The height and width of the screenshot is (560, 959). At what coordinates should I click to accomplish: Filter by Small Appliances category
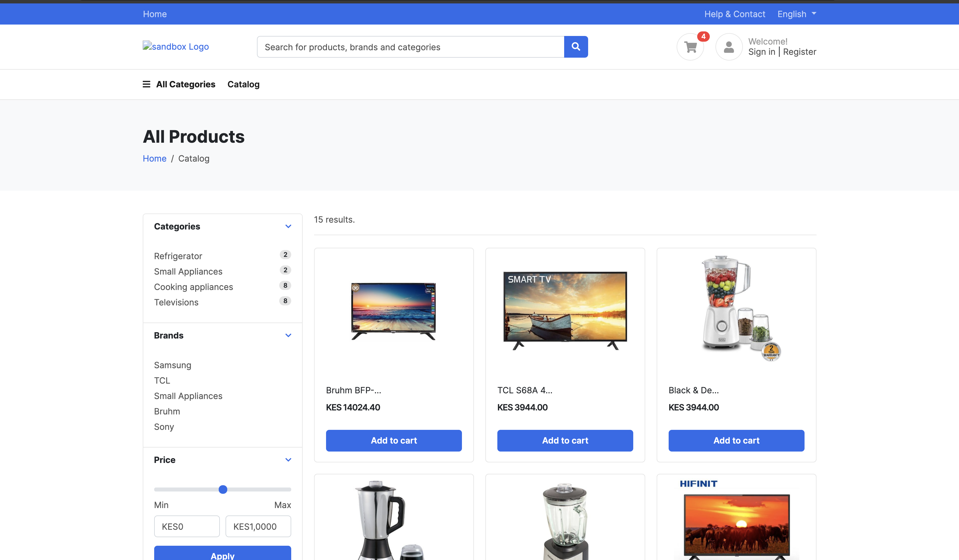click(188, 272)
